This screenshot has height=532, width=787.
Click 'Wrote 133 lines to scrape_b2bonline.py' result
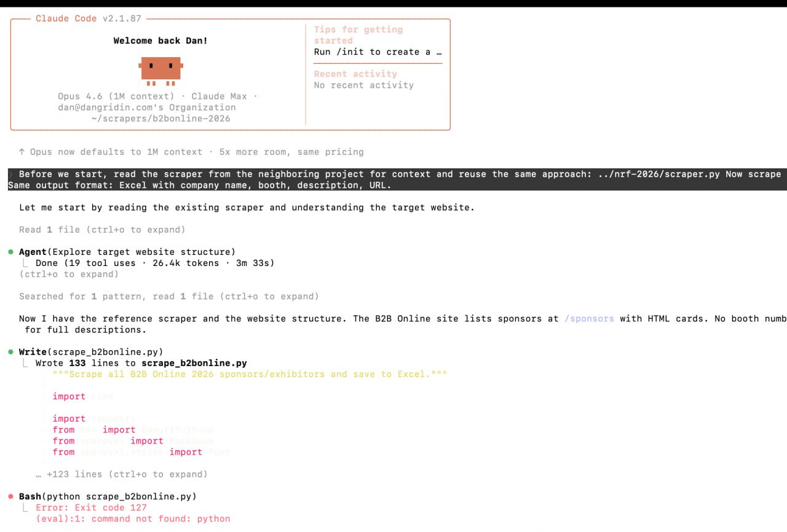(x=141, y=363)
